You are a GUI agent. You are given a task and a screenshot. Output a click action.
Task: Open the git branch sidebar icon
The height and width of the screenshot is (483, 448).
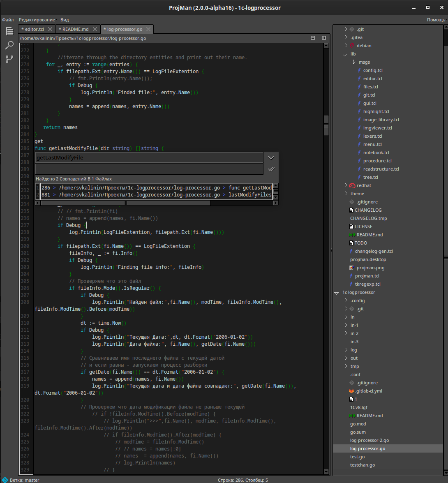9,59
